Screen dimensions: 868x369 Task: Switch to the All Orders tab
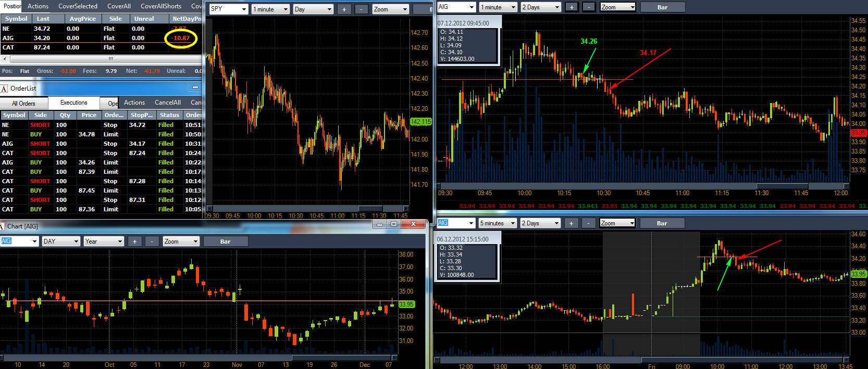(x=23, y=104)
